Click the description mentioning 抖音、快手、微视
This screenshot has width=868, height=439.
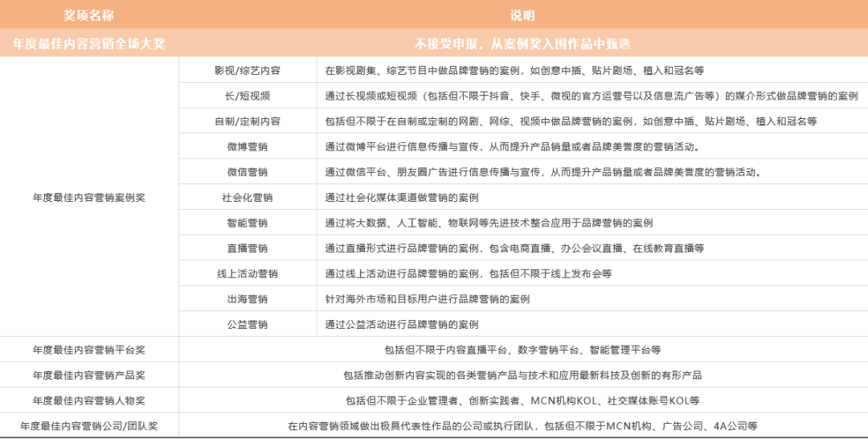click(x=592, y=96)
